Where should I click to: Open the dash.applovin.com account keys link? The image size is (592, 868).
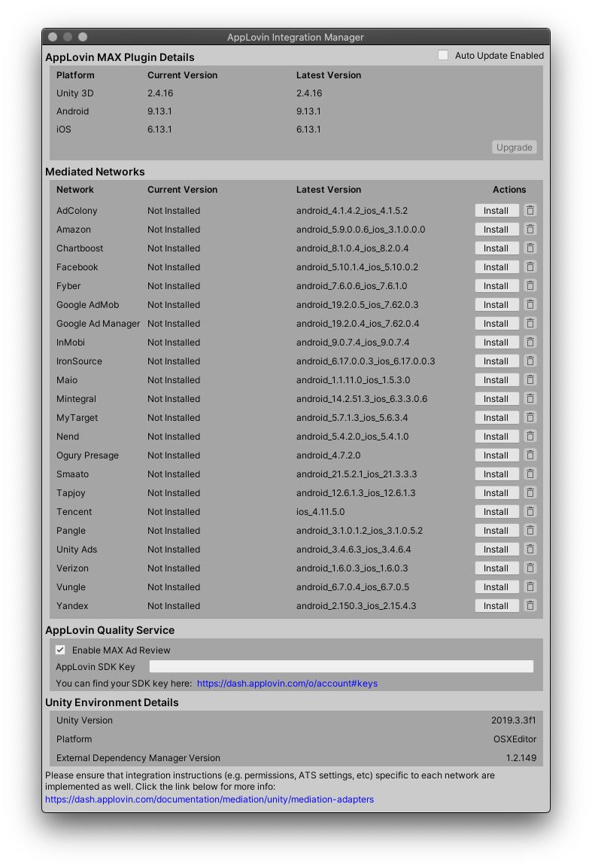pyautogui.click(x=287, y=683)
